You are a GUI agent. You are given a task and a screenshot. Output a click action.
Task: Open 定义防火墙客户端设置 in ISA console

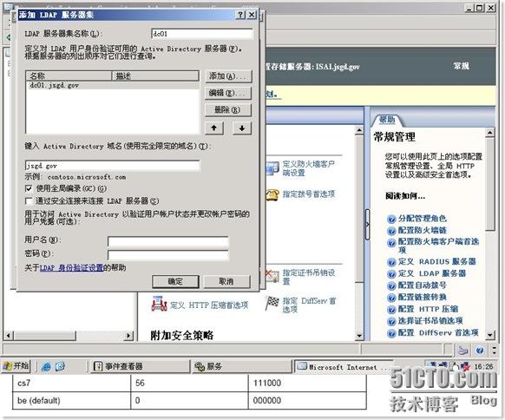[x=309, y=168]
